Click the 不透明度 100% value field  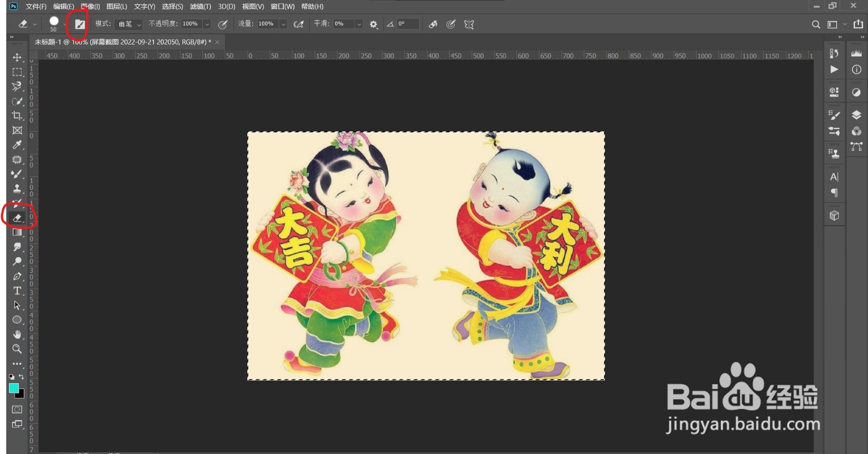point(191,24)
